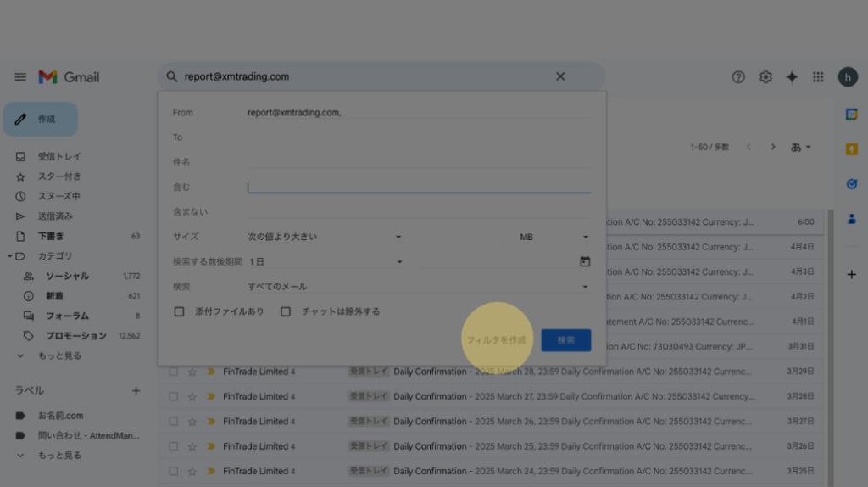Open the 次の値より大きい size dropdown
Viewport: 868px width, 487px height.
coord(325,237)
